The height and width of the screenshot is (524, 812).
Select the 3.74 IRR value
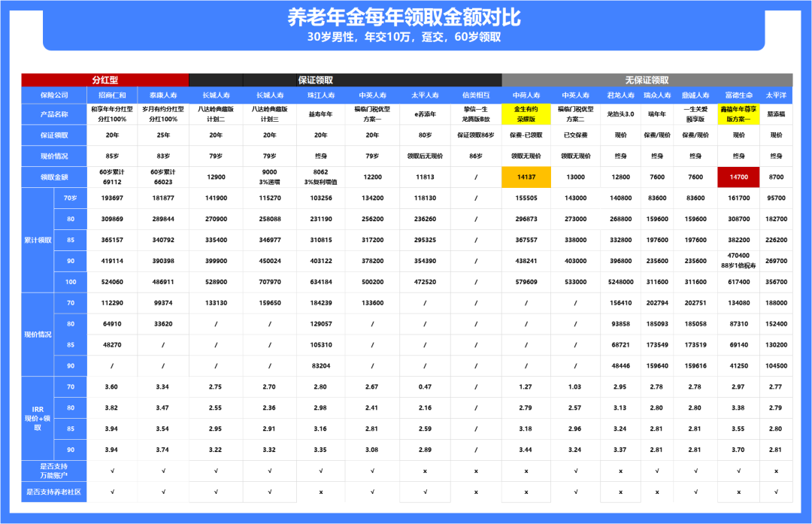click(x=162, y=450)
